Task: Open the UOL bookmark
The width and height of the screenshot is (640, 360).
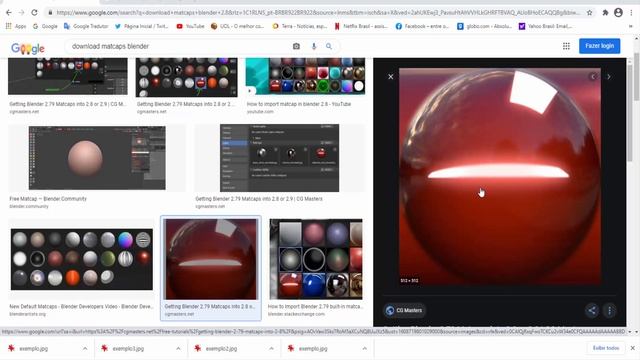Action: click(237, 26)
